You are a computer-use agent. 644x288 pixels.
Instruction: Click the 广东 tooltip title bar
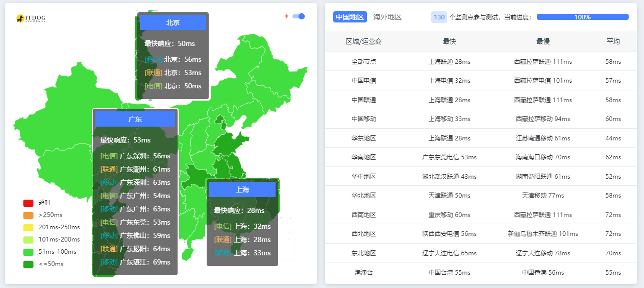tap(135, 119)
